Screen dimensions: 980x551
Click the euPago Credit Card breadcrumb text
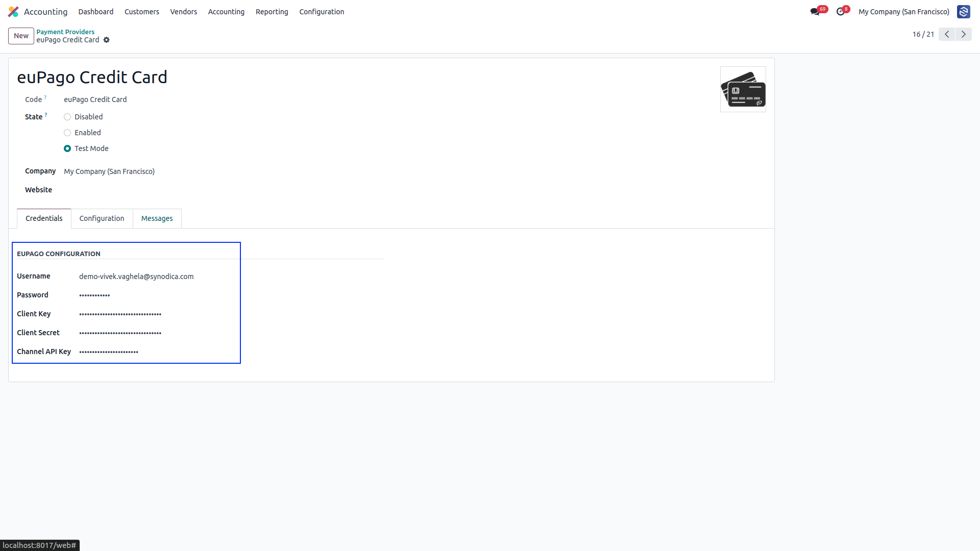(x=67, y=40)
